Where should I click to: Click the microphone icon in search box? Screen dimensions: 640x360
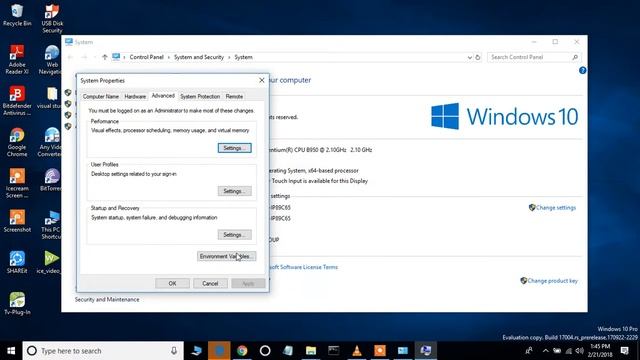pyautogui.click(x=174, y=351)
